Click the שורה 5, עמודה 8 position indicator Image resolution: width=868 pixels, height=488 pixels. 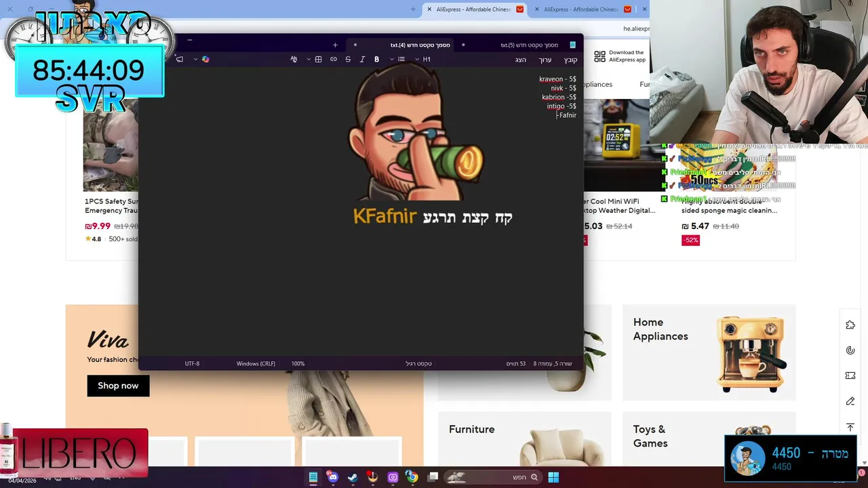click(x=553, y=364)
